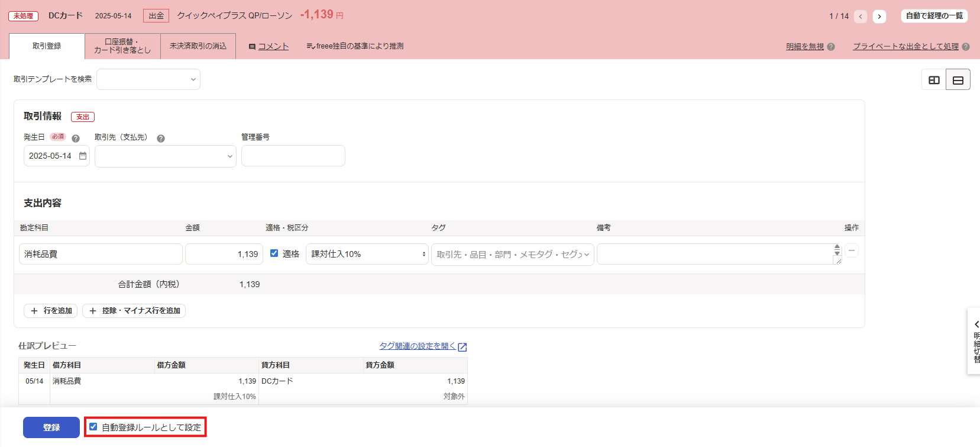
Task: Open the 取引テンプレートを検索 dropdown
Action: click(x=148, y=79)
